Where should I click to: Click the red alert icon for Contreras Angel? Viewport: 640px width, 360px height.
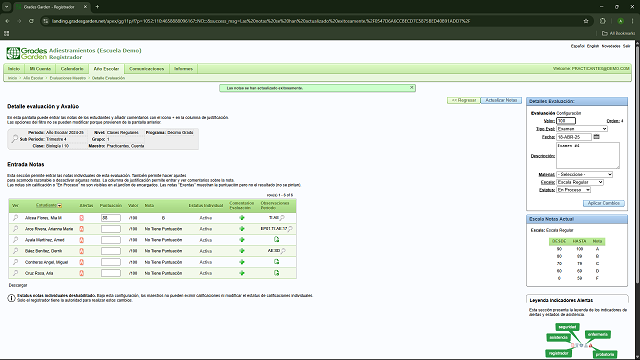coord(82,262)
